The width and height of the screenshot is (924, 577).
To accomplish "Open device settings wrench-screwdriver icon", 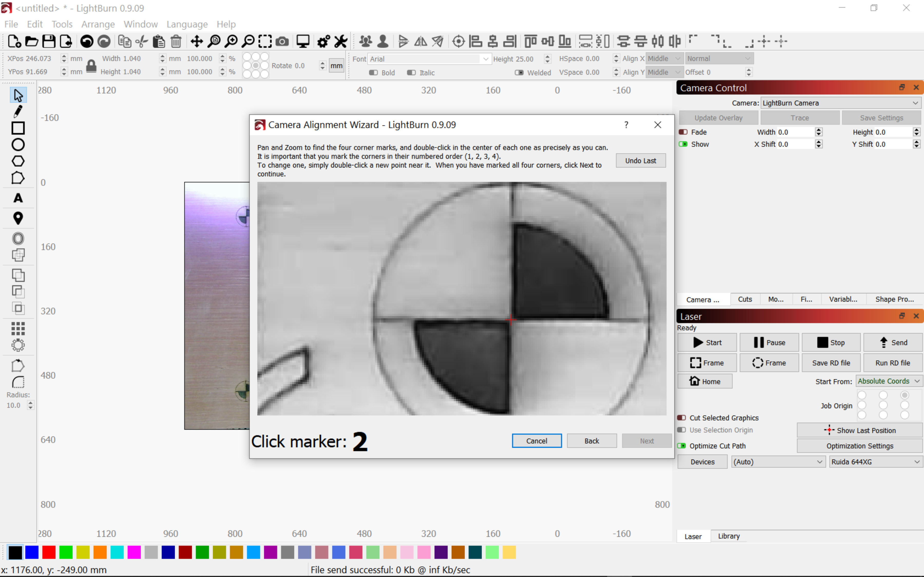I will [341, 41].
